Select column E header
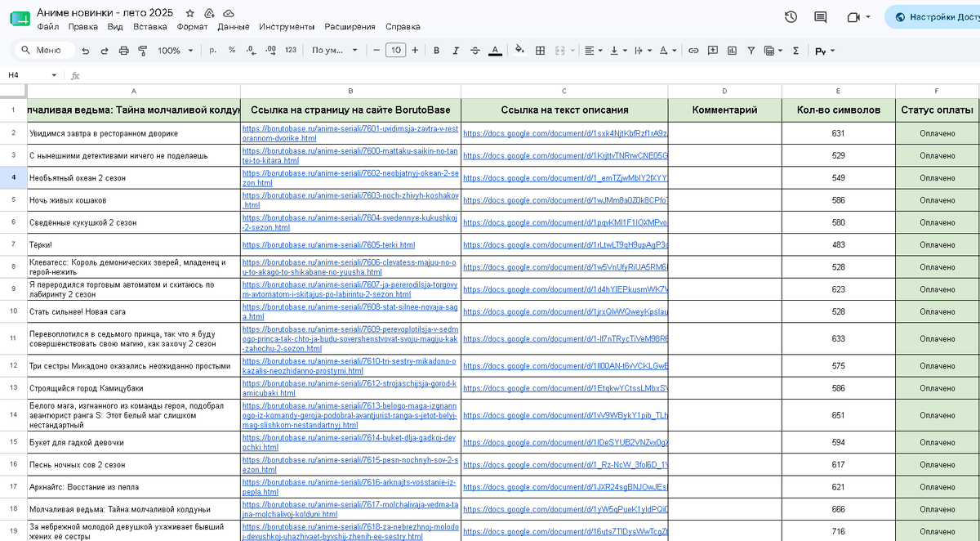This screenshot has height=541, width=980. (x=838, y=91)
